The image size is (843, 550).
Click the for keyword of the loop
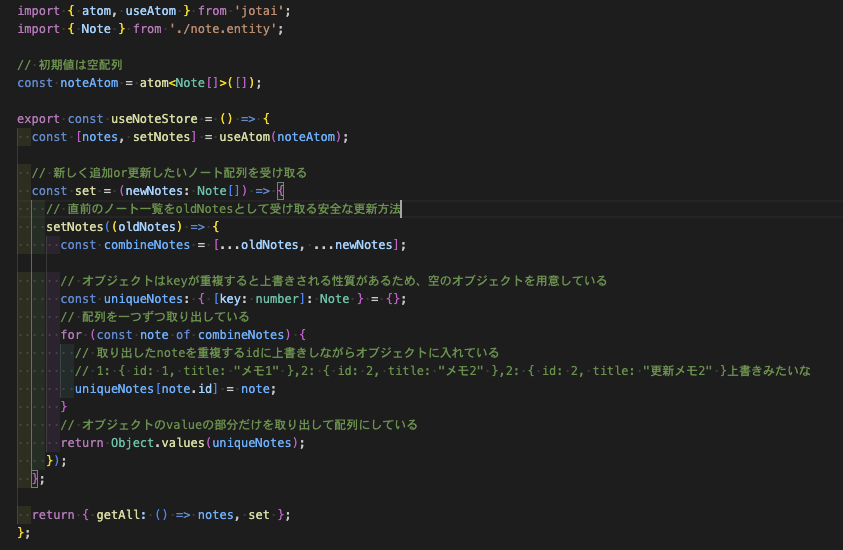pos(71,335)
